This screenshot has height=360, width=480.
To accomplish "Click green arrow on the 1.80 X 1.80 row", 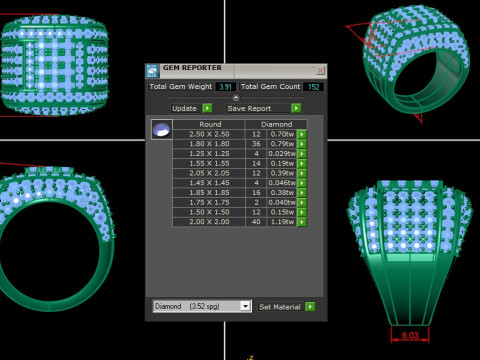I will click(x=302, y=144).
